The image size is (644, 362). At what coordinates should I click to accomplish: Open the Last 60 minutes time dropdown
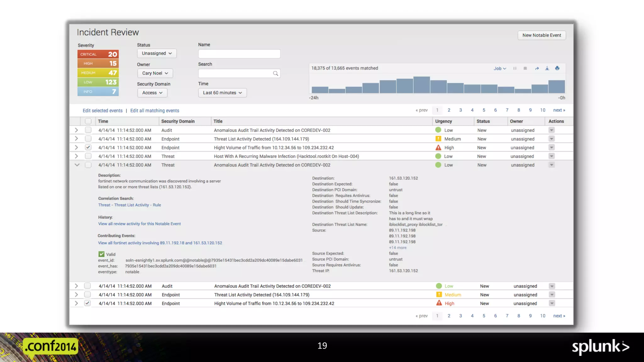222,93
